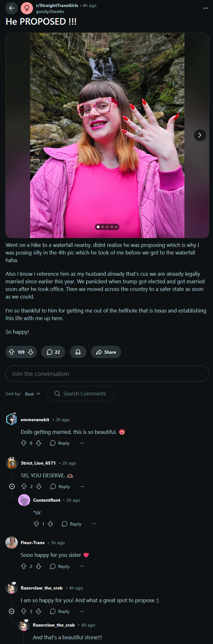Open more options on Fleur-Trans's comment

click(x=82, y=566)
